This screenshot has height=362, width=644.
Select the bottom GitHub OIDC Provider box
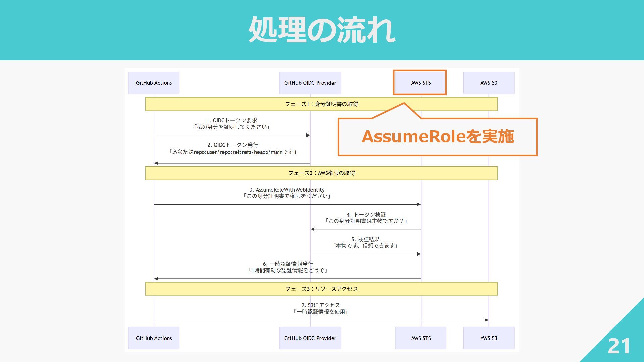310,338
